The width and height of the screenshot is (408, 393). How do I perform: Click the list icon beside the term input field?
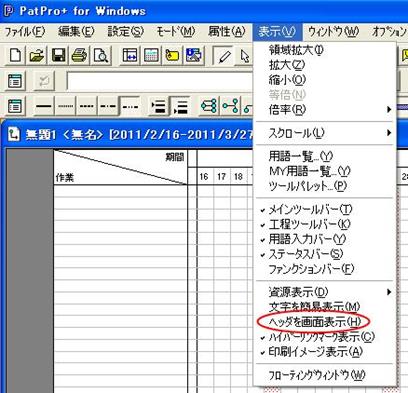(15, 81)
